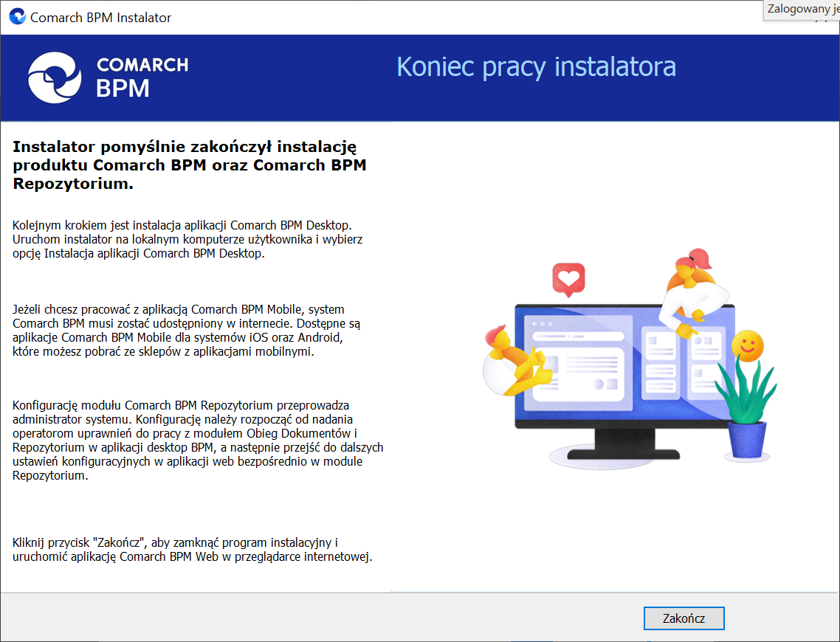The height and width of the screenshot is (642, 840).
Task: Click the 'Zalogowany' tooltip in the corner
Action: [802, 10]
